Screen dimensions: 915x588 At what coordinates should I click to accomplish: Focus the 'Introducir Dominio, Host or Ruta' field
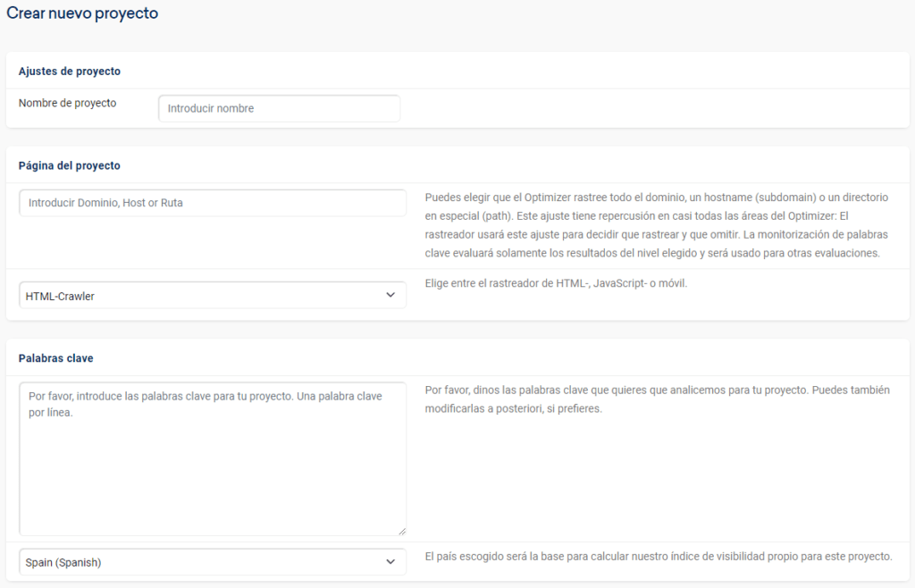click(x=213, y=203)
